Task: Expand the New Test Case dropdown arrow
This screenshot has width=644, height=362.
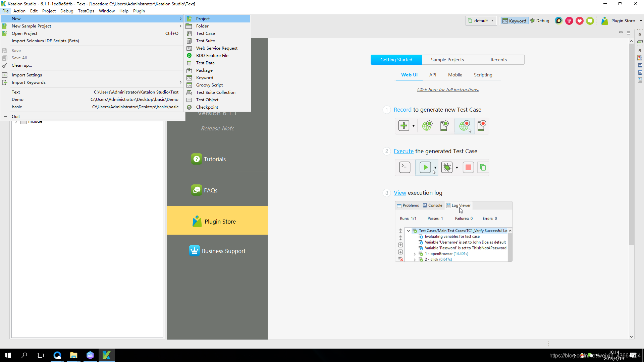Action: tap(414, 126)
